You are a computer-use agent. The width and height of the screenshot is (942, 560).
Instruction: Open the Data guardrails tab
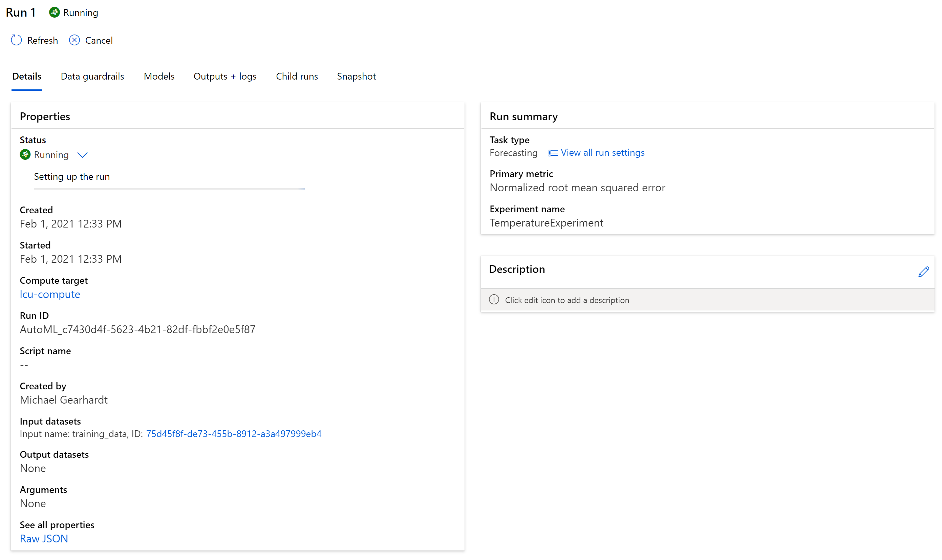click(x=92, y=76)
